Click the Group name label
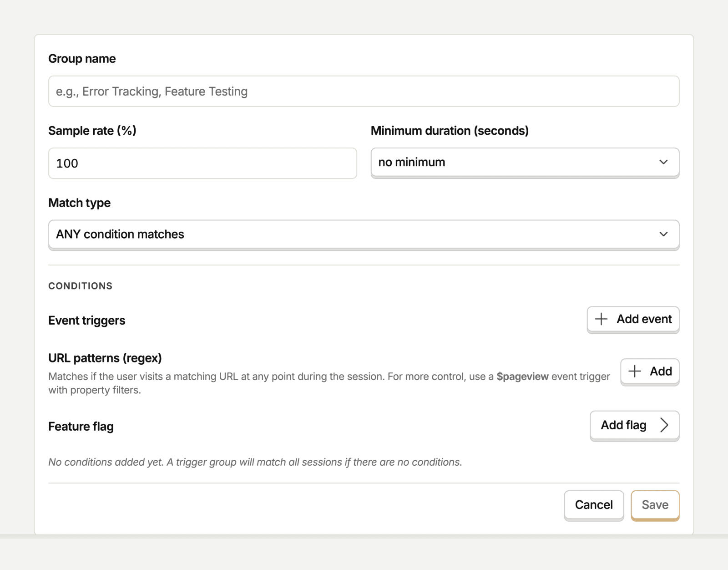This screenshot has width=728, height=570. pyautogui.click(x=82, y=59)
